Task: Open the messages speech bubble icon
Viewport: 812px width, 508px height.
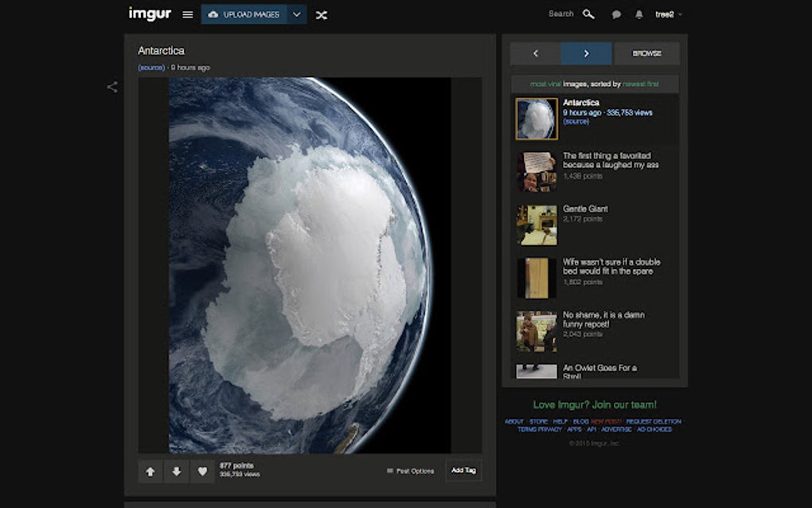Action: click(616, 14)
